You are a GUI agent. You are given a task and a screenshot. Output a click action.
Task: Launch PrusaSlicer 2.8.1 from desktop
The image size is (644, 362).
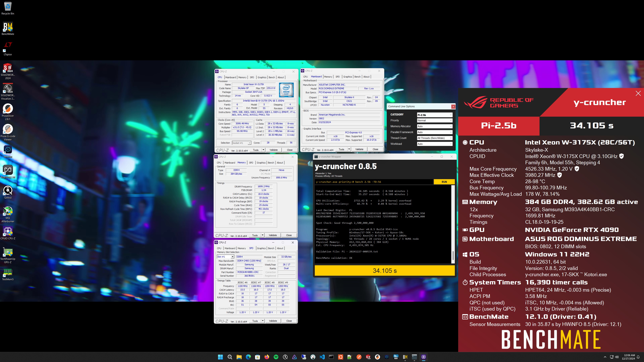[8, 112]
